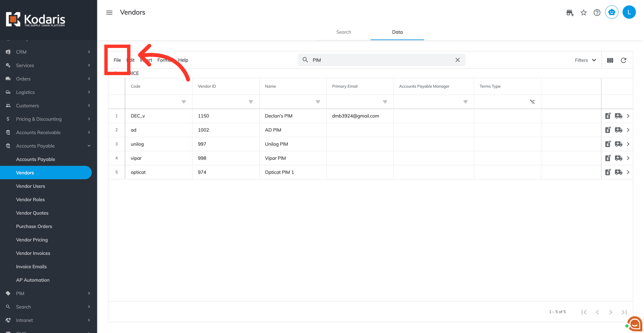Open the Code column filter icon
This screenshot has height=333, width=644.
pos(184,102)
